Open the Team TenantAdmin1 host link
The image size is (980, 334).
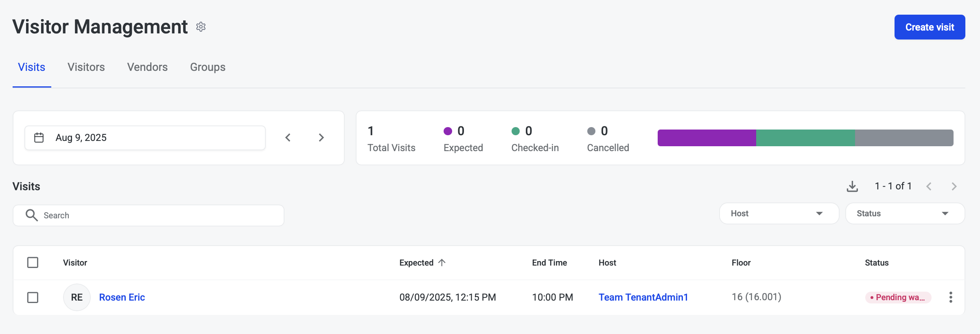tap(643, 297)
